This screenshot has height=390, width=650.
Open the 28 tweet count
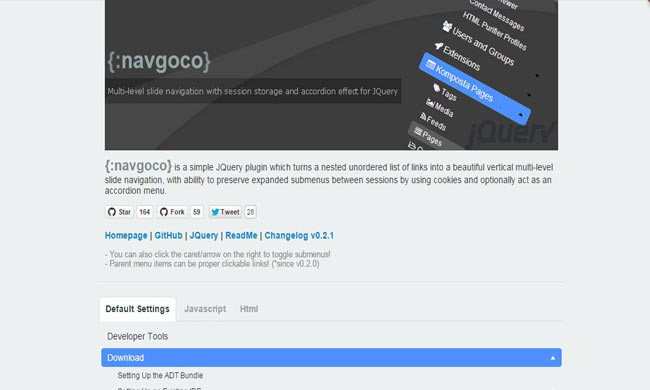(250, 212)
